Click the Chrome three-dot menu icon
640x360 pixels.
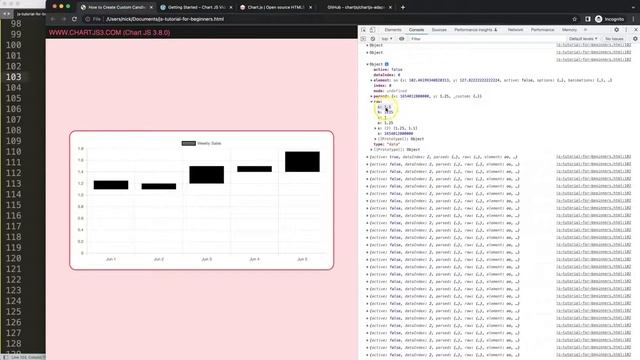pos(633,19)
